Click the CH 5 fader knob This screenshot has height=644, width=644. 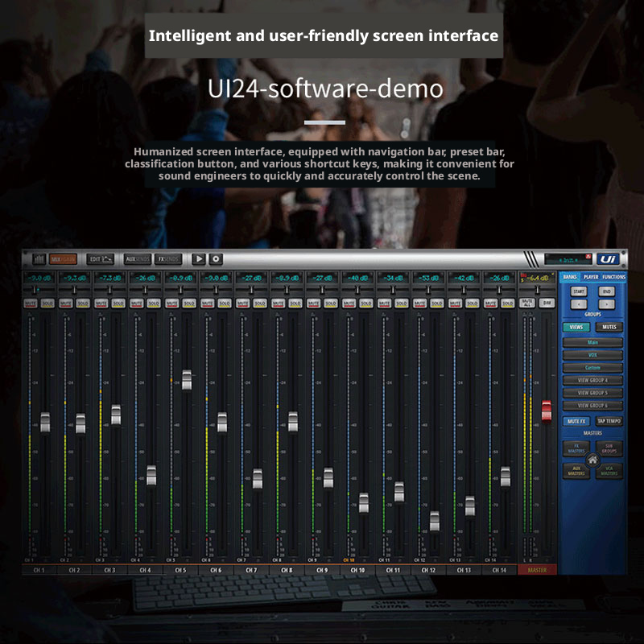(x=187, y=380)
